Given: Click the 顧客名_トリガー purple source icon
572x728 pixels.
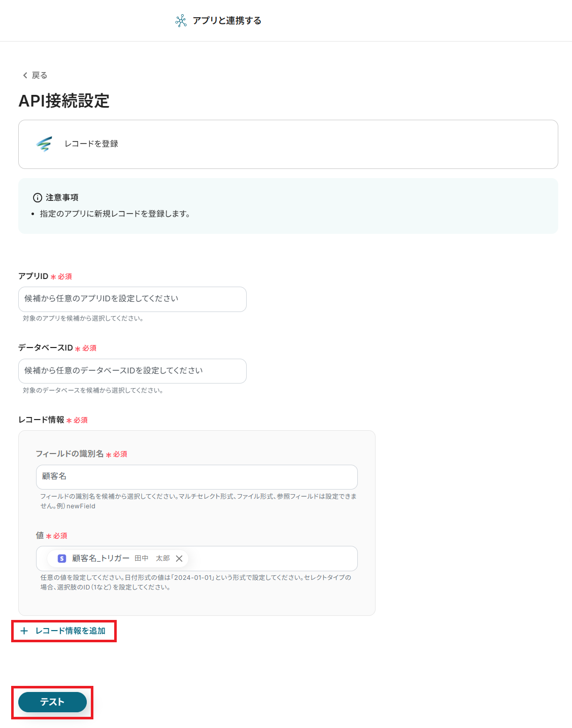Looking at the screenshot, I should (x=62, y=559).
